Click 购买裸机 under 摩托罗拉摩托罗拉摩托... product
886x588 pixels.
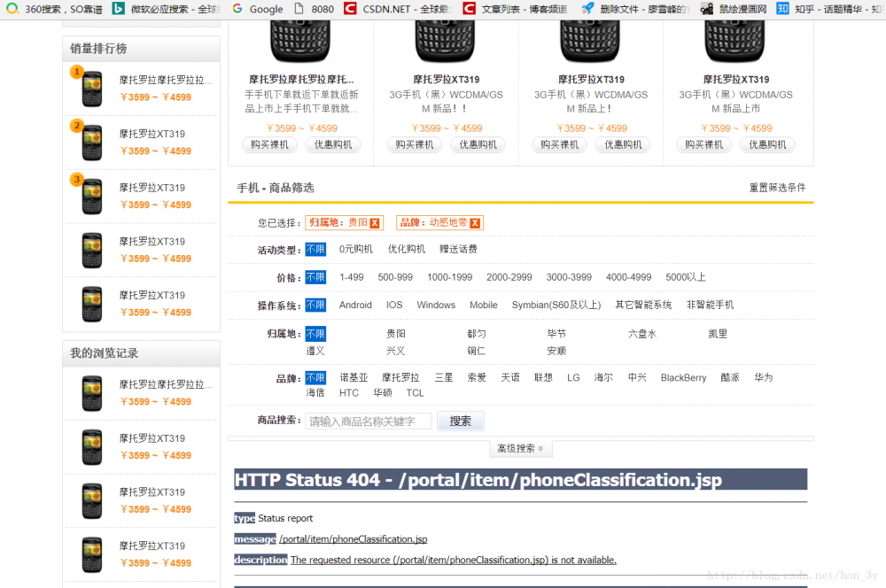click(269, 145)
